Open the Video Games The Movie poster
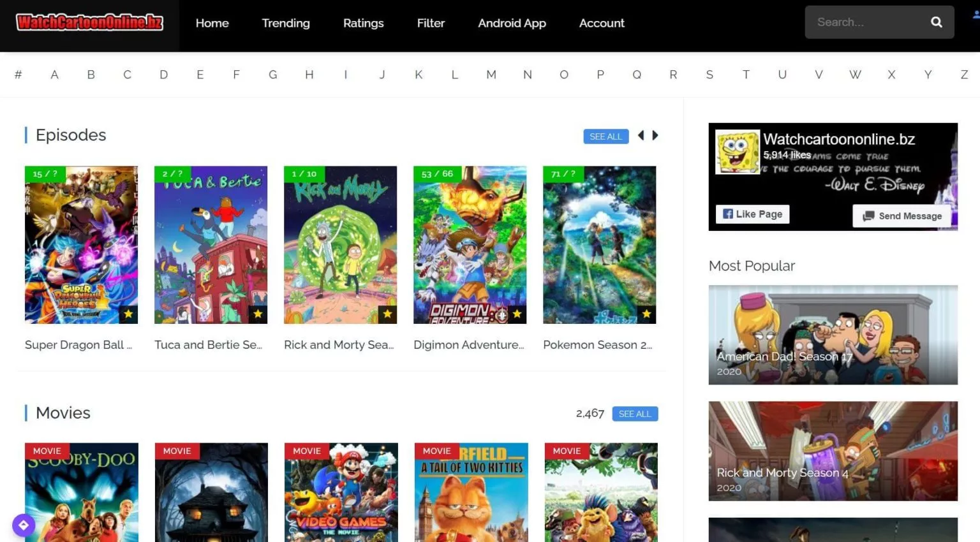980x542 pixels. click(x=341, y=492)
